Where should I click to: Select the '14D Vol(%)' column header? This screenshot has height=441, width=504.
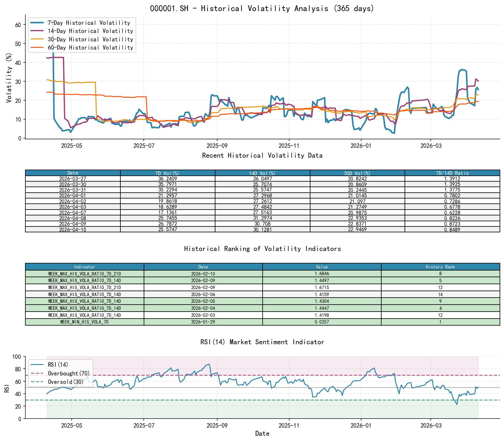click(x=262, y=173)
